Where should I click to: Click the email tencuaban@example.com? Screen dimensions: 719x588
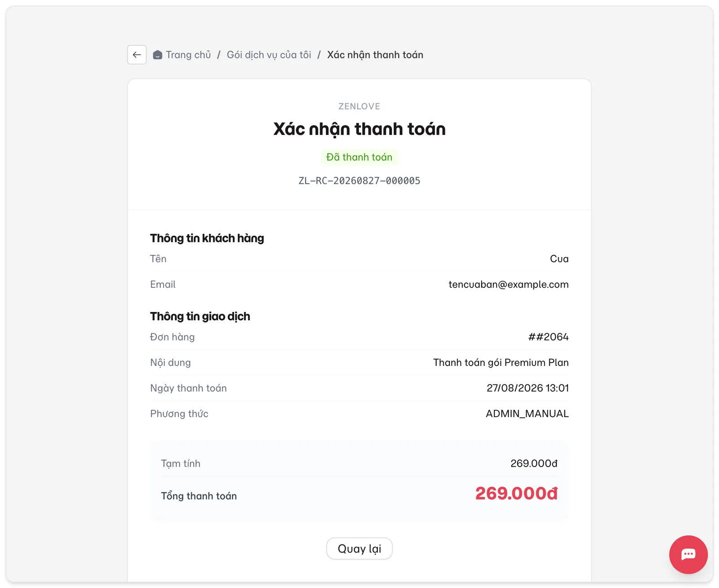pos(509,284)
